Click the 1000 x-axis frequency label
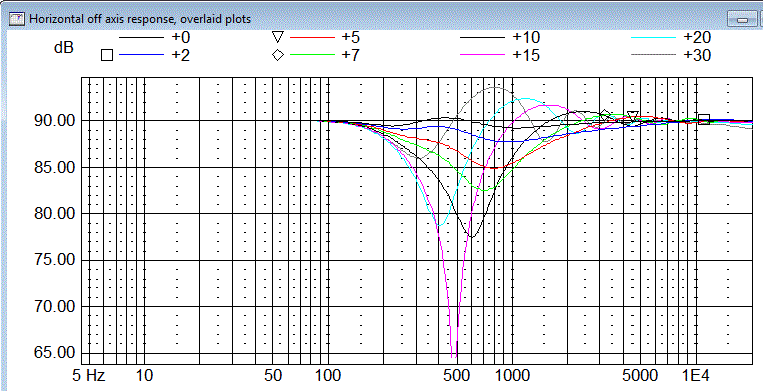Screen dimensions: 763x391 [512, 375]
